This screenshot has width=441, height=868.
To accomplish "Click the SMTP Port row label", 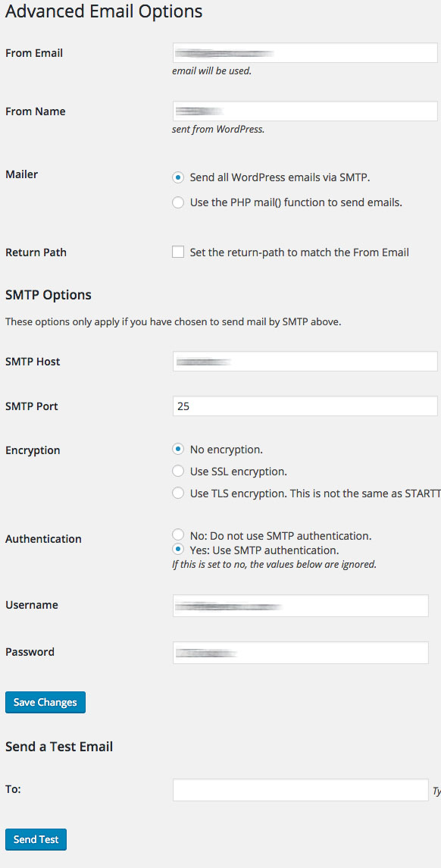I will pyautogui.click(x=32, y=406).
